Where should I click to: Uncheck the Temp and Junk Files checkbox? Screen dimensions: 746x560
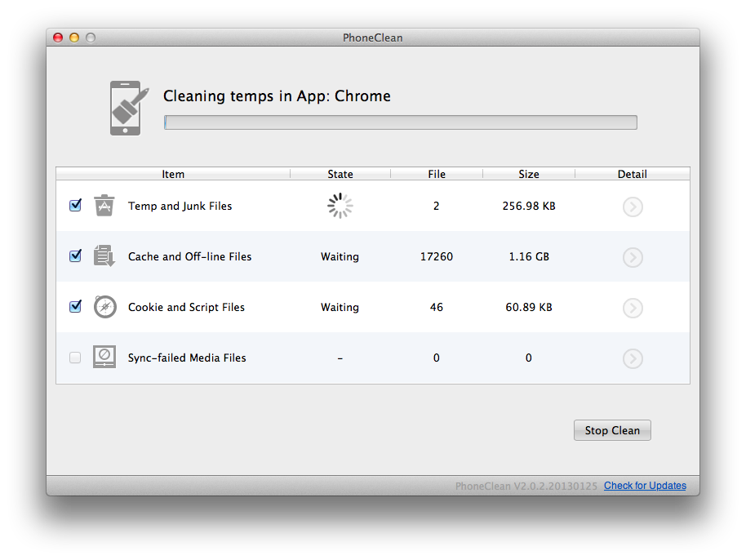point(75,205)
